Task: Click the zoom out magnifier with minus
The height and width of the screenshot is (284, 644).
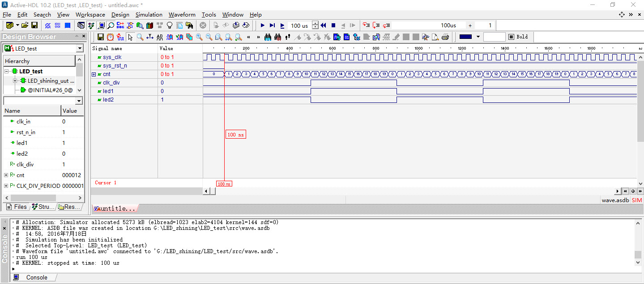Action: tap(209, 37)
